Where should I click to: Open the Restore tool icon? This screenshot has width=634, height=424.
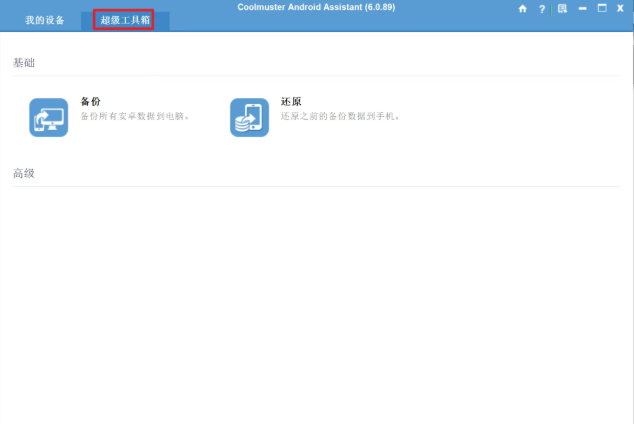coord(249,117)
